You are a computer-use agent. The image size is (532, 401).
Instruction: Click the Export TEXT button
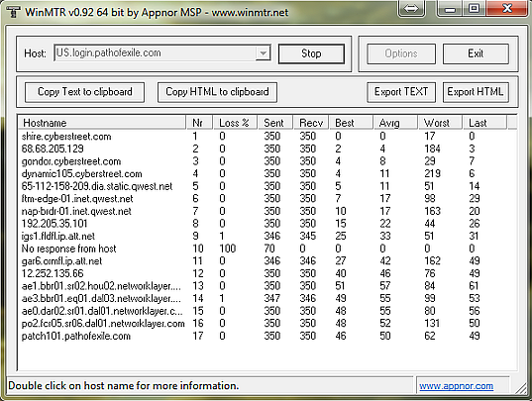click(401, 92)
